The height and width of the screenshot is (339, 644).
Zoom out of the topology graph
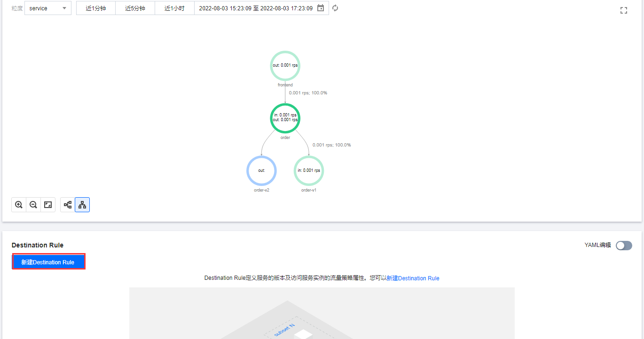33,205
